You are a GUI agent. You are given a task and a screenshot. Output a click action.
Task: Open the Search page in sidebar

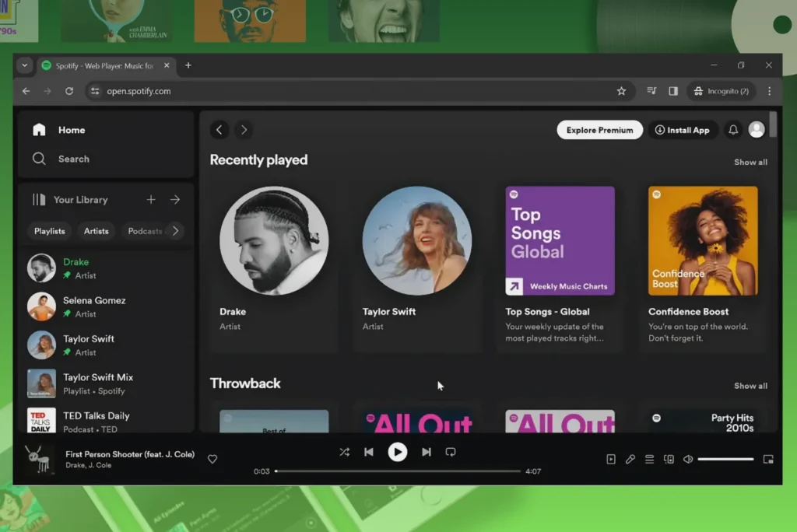click(x=61, y=159)
